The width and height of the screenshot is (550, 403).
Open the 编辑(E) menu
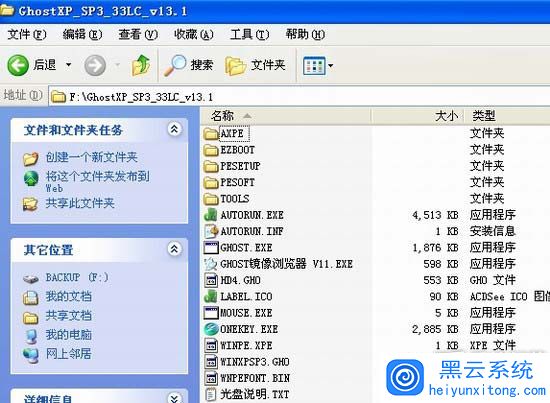[82, 34]
